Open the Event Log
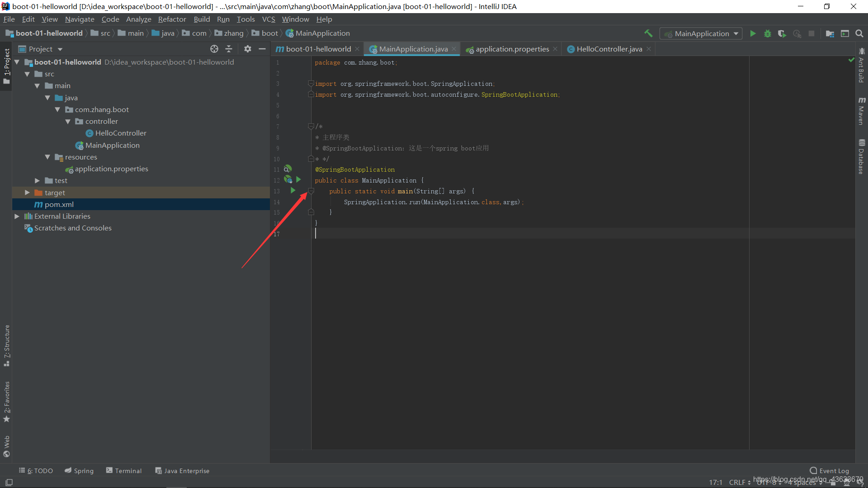Image resolution: width=868 pixels, height=488 pixels. pos(829,470)
